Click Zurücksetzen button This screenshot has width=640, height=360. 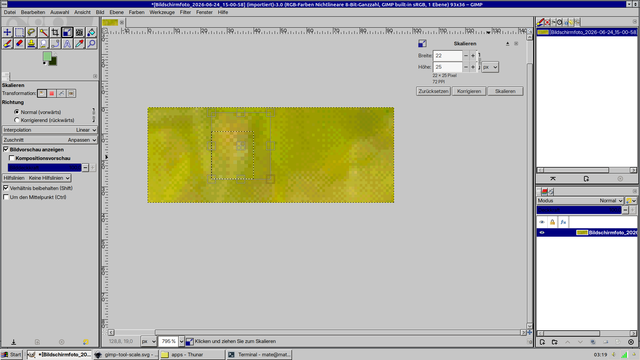[433, 91]
